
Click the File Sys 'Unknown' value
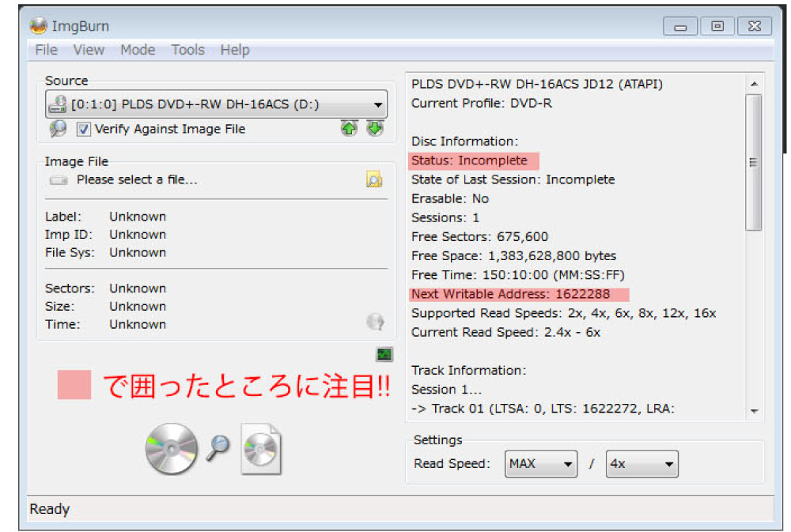click(x=137, y=253)
